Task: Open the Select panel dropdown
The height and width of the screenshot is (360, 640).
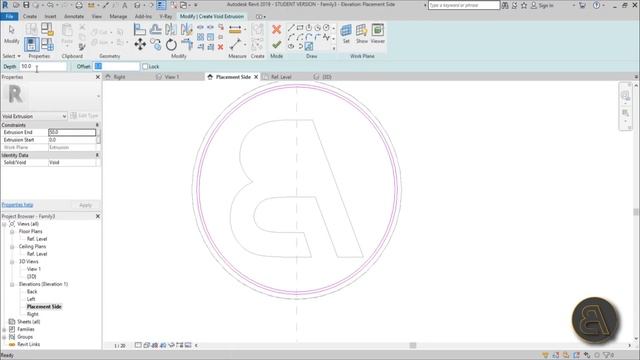Action: (11, 56)
